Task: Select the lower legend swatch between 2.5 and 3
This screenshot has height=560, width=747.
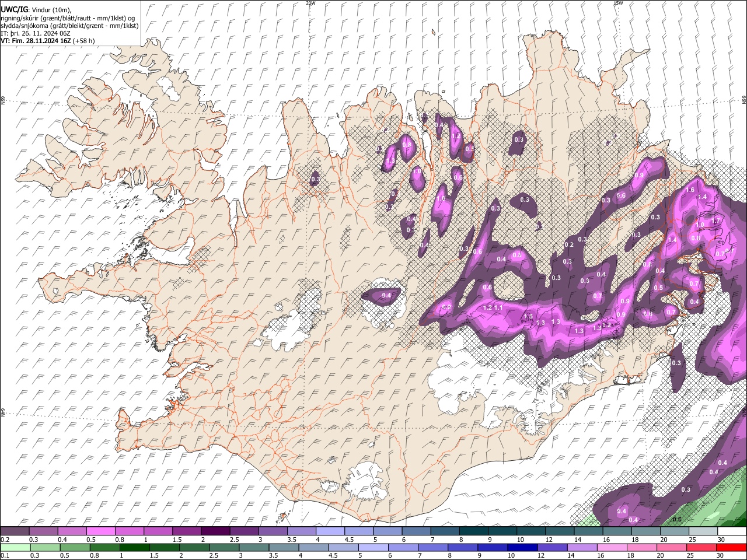Action: (x=224, y=548)
